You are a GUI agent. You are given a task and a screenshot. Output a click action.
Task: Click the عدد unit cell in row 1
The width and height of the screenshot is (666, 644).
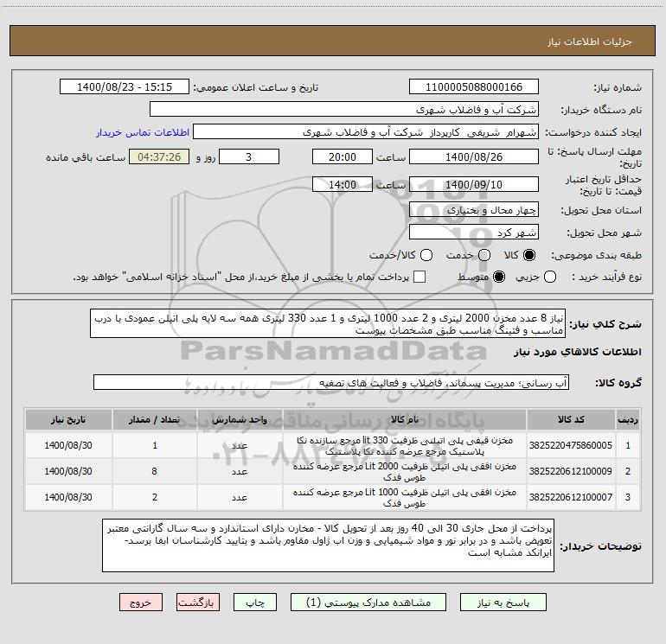tap(240, 445)
